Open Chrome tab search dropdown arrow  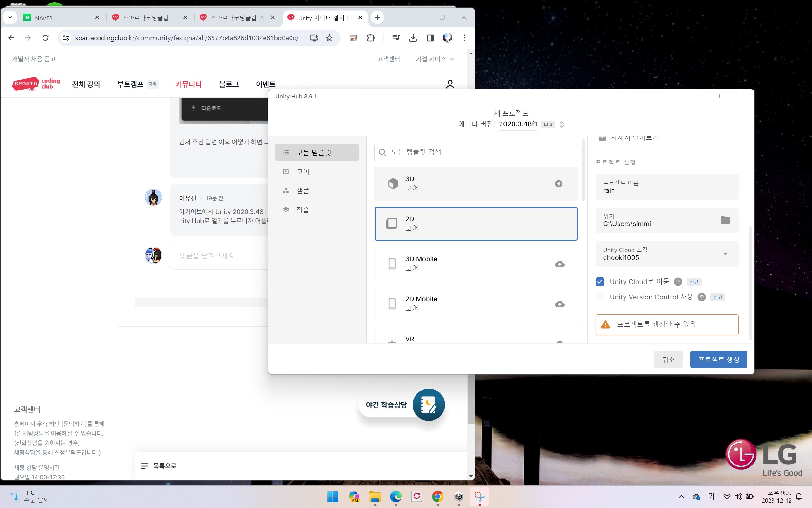[x=10, y=17]
